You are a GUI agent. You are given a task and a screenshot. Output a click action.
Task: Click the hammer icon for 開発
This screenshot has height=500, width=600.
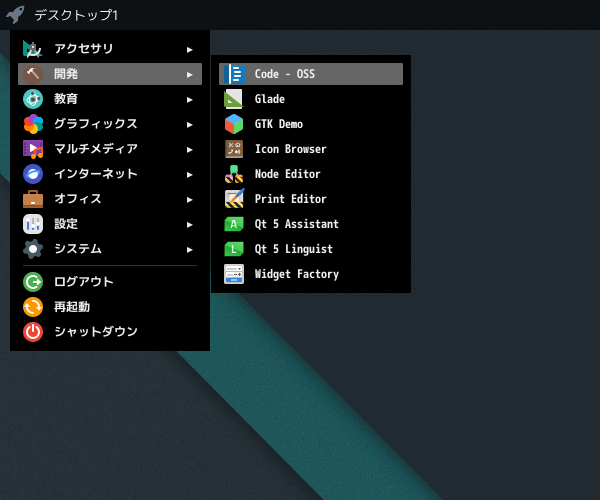coord(33,74)
